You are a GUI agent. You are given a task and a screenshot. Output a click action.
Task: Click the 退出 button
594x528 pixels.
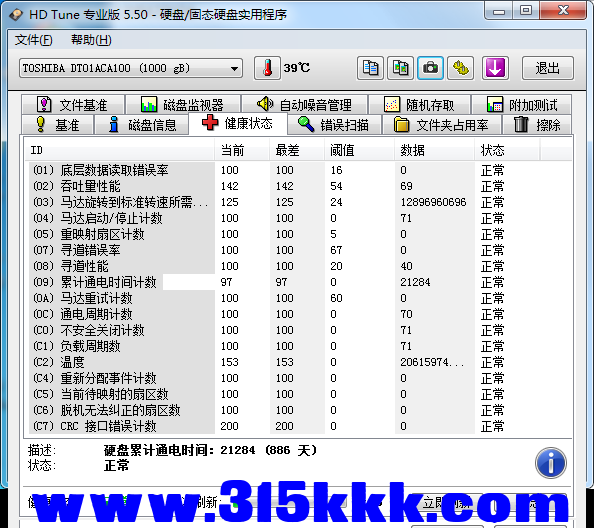[548, 68]
